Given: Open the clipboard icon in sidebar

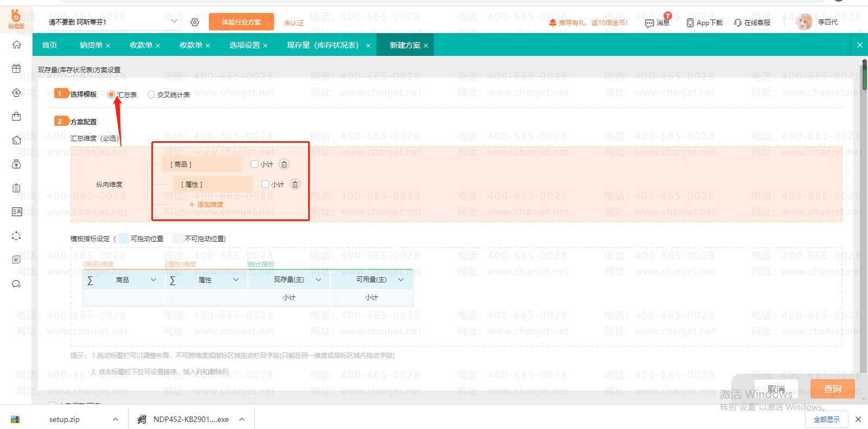Looking at the screenshot, I should click(x=16, y=188).
